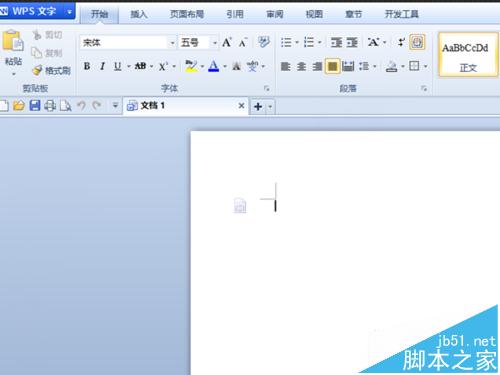
Task: Click the Cut scissors icon
Action: 37,35
